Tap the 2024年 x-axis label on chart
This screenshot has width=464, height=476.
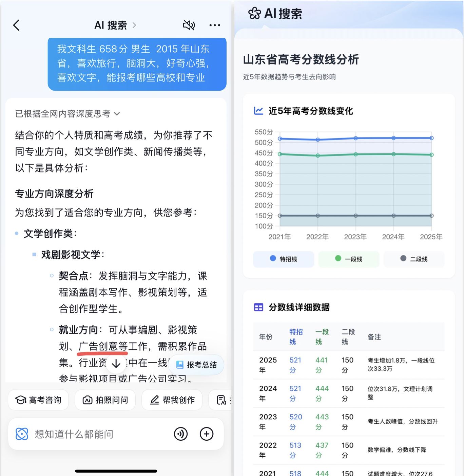(x=393, y=237)
